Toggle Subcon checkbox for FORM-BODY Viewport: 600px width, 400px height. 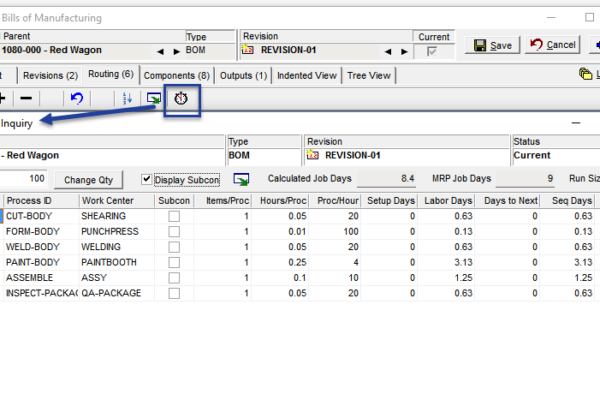174,232
